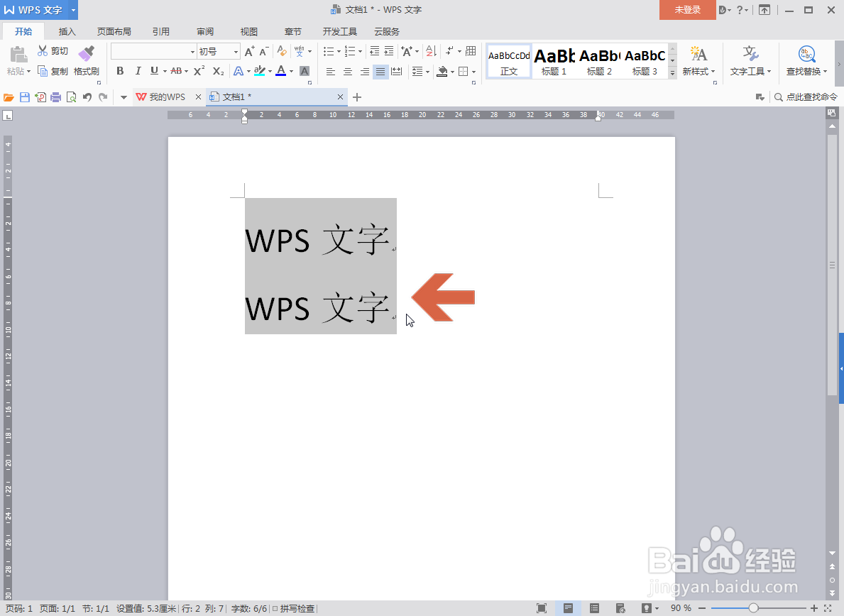Decrease paragraph indent

tap(375, 51)
